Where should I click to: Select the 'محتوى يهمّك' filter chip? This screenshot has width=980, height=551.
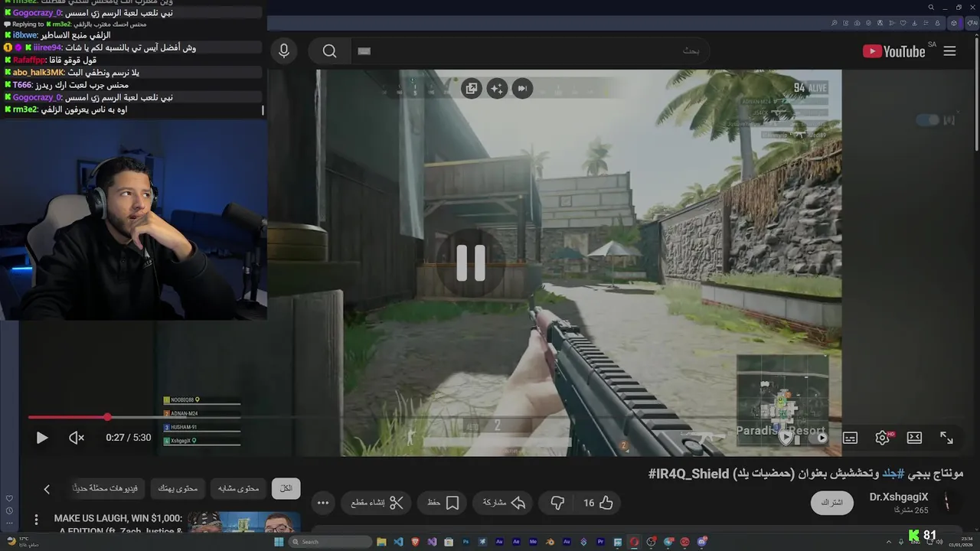[x=178, y=488]
